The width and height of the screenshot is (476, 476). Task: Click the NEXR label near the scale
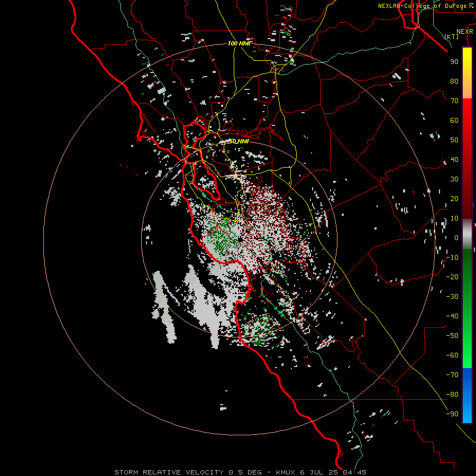(x=465, y=32)
